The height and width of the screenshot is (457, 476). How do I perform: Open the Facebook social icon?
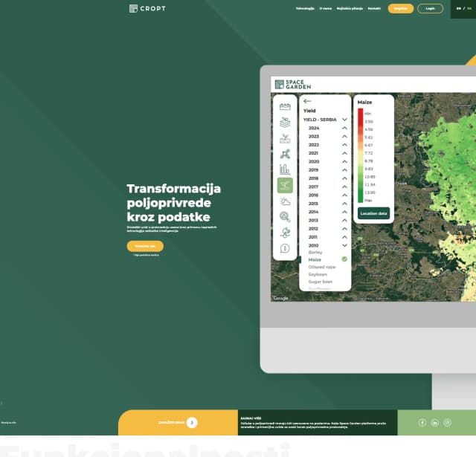pos(422,423)
